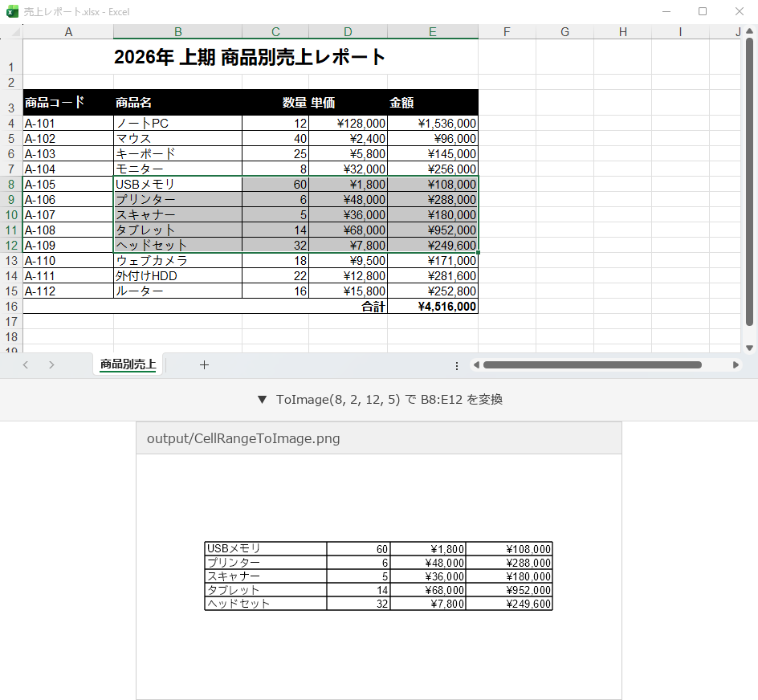Image resolution: width=758 pixels, height=700 pixels.
Task: Select column G header
Action: [564, 32]
